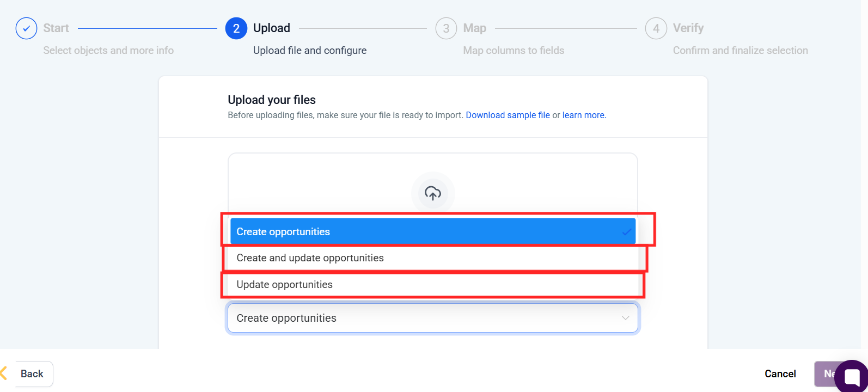Click the step 4 Verify circle
868x392 pixels.
[656, 28]
